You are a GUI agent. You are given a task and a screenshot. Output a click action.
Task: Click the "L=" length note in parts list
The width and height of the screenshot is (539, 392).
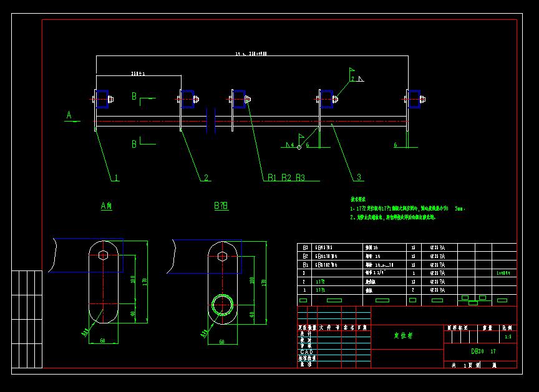[x=503, y=273]
